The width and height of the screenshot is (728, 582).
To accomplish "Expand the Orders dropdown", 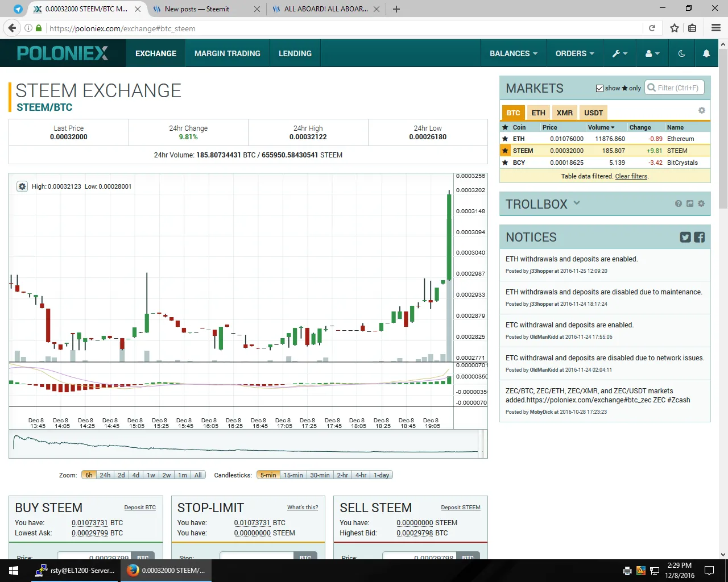I will [x=575, y=53].
